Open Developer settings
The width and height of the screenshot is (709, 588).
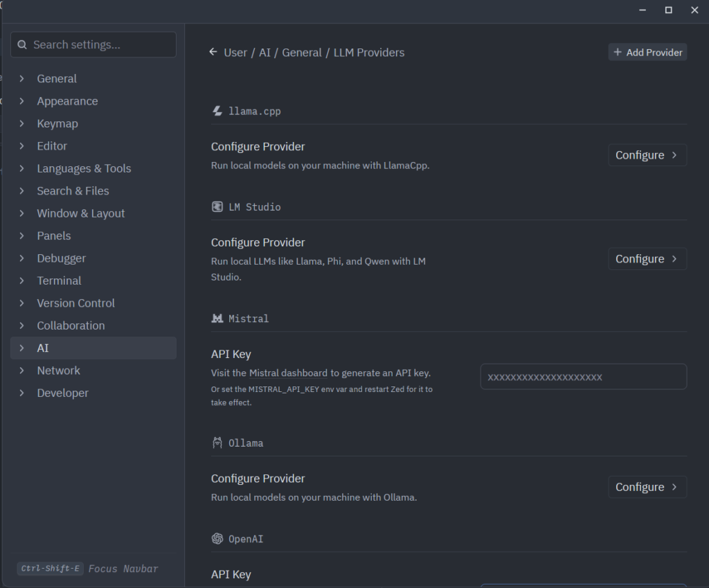[x=93, y=393]
